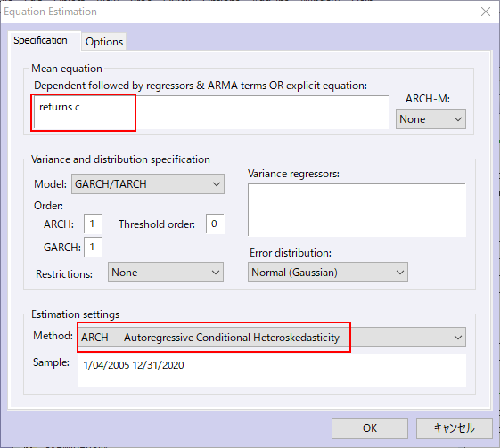
Task: Click the Error distribution chevron arrow
Action: coord(400,273)
